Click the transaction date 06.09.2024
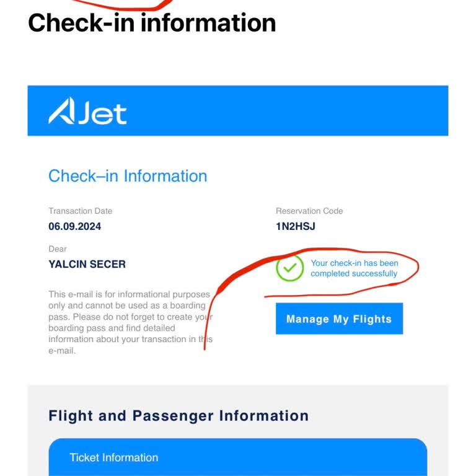Image resolution: width=476 pixels, height=476 pixels. 75,227
